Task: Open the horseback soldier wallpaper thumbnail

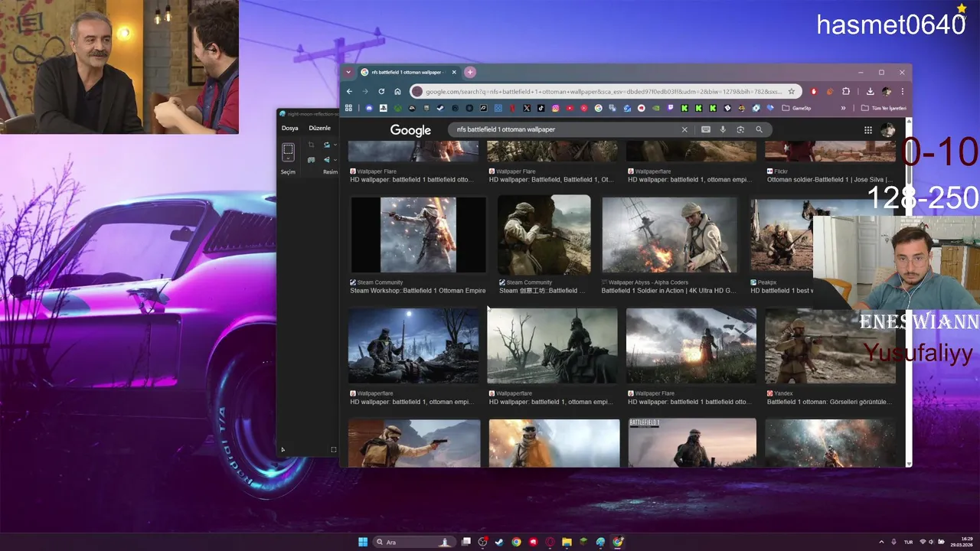Action: click(x=552, y=346)
